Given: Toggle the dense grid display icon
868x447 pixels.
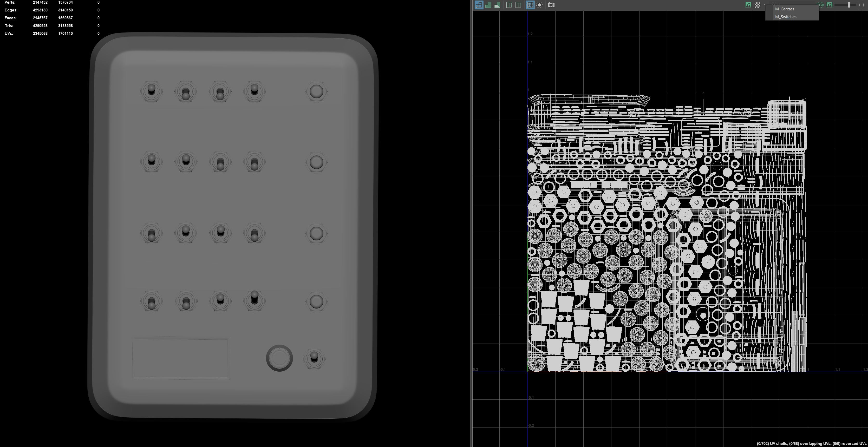Looking at the screenshot, I should (x=530, y=5).
